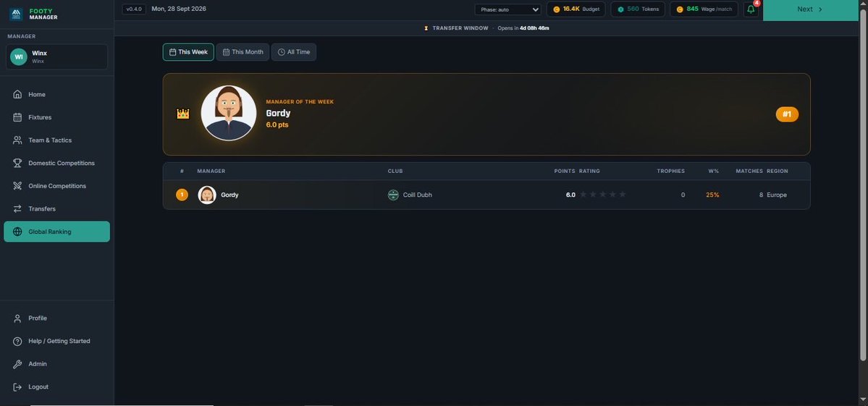This screenshot has height=406, width=868.
Task: Click the Logout exit icon
Action: (17, 387)
